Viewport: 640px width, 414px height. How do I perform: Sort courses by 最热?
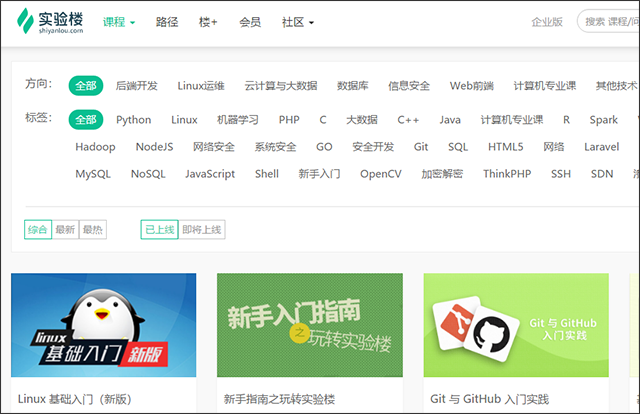click(93, 229)
